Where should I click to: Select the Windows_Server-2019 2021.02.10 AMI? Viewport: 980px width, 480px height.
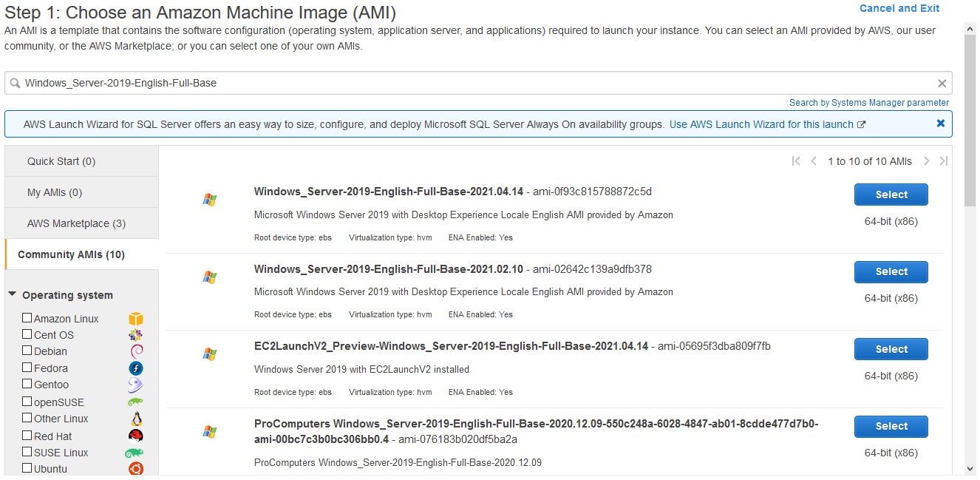(x=891, y=271)
